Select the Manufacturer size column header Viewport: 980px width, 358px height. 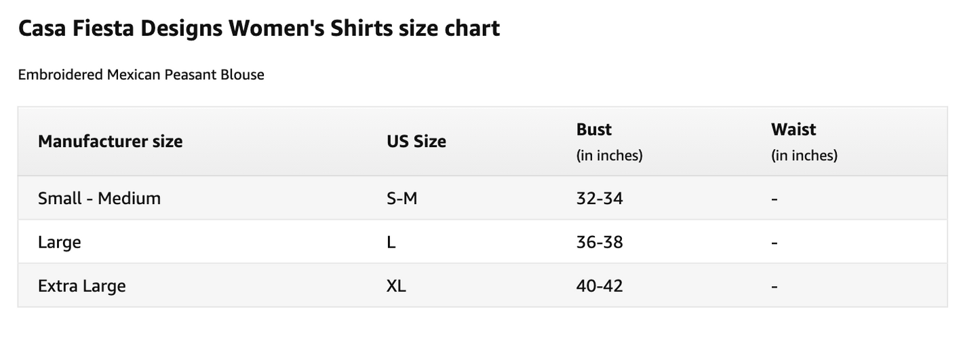click(x=110, y=142)
